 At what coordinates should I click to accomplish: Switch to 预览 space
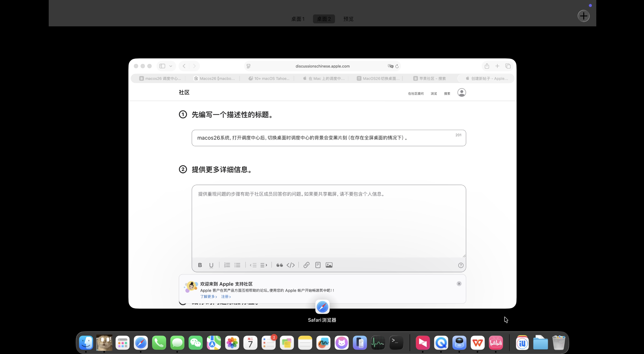pos(348,19)
